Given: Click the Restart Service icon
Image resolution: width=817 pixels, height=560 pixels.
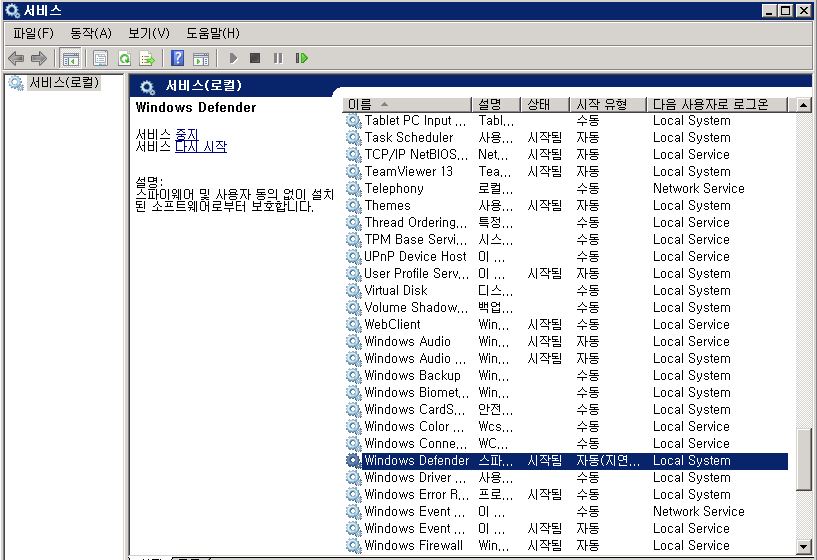Looking at the screenshot, I should [302, 58].
